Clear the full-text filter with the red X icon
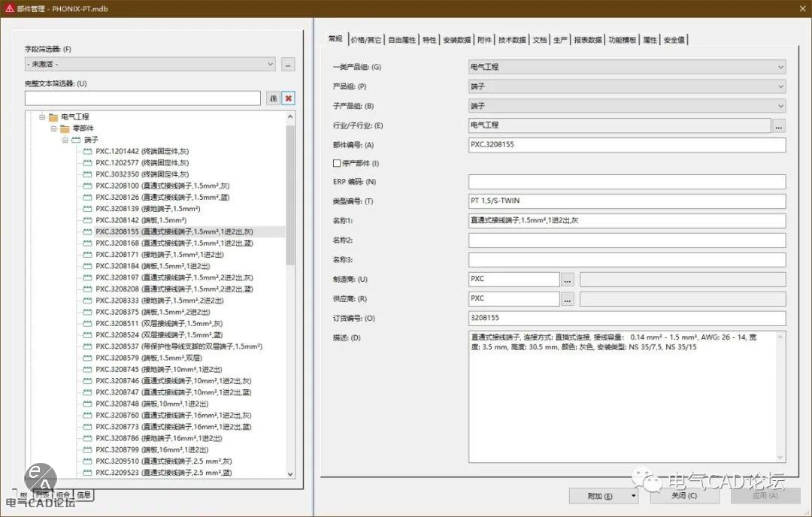This screenshot has width=812, height=517. click(289, 98)
